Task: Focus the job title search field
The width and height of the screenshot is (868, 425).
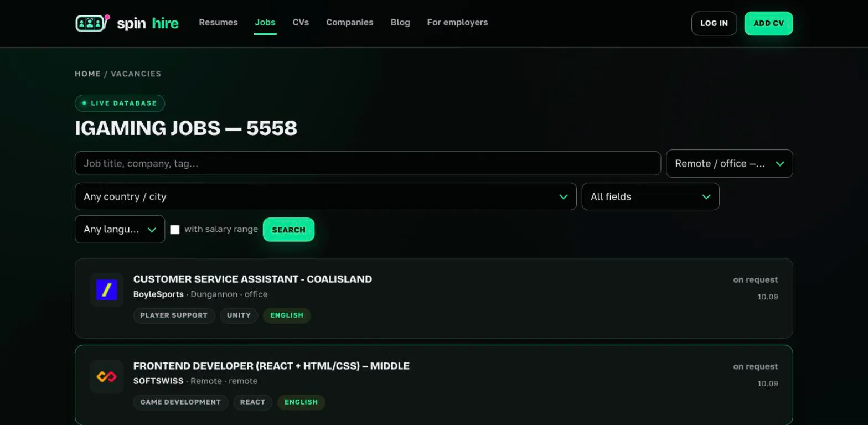Action: pyautogui.click(x=368, y=164)
